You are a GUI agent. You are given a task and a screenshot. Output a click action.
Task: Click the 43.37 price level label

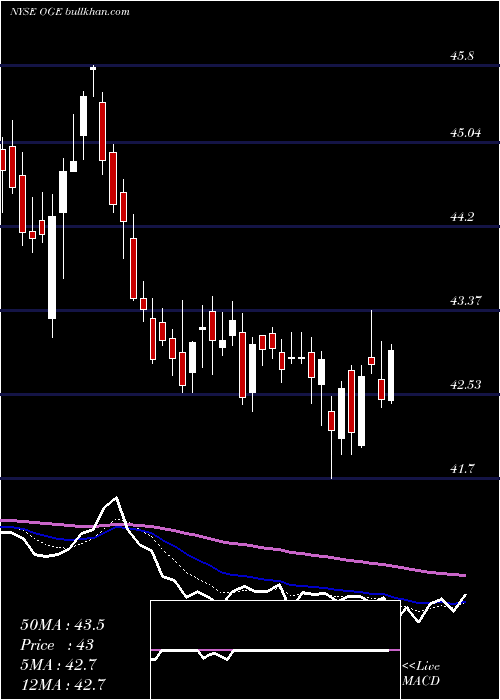pyautogui.click(x=466, y=301)
